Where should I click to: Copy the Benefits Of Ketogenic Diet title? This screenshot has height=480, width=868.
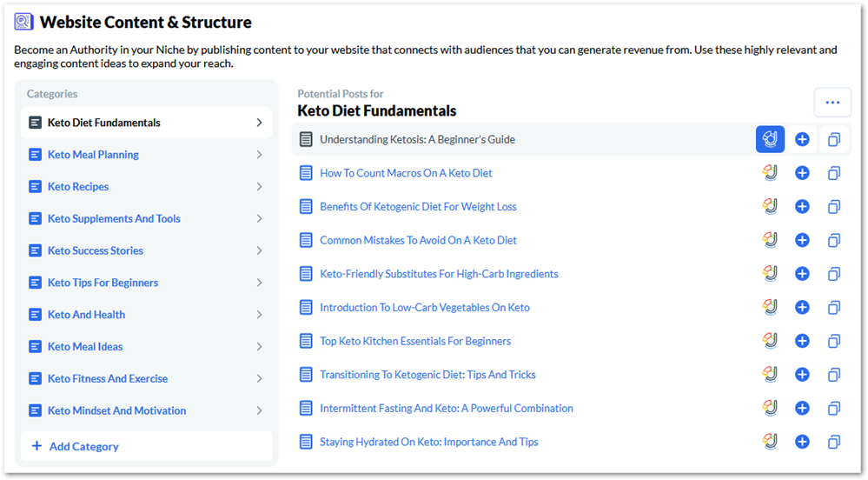(834, 207)
